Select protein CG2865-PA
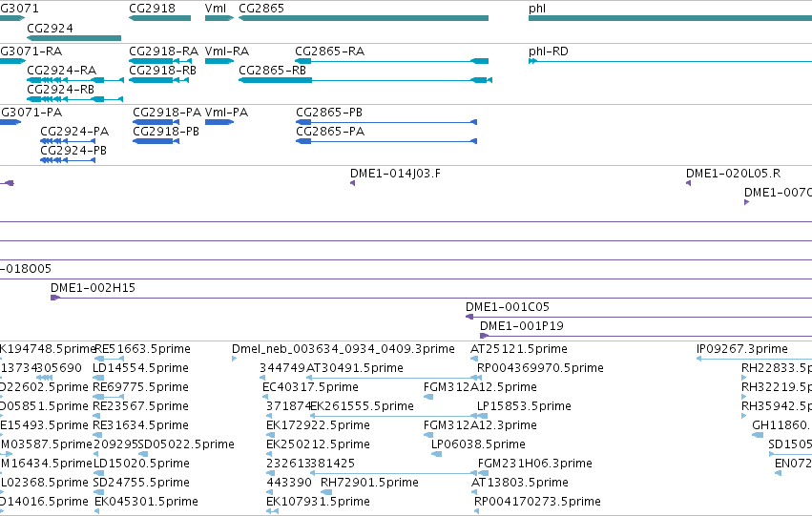 click(386, 141)
